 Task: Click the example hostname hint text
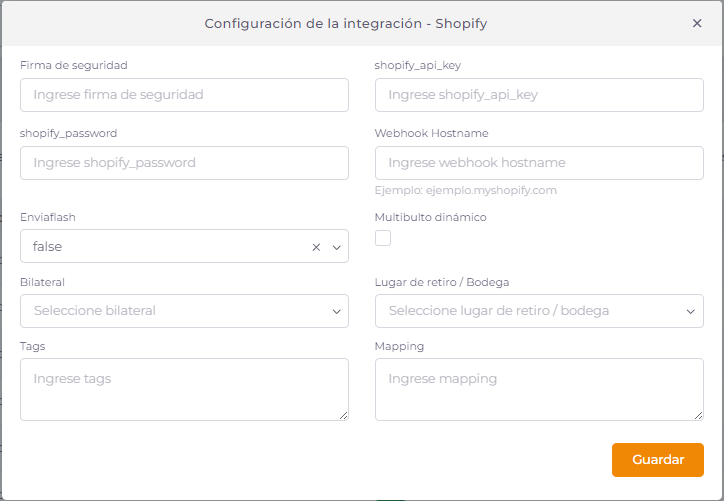pyautogui.click(x=465, y=190)
